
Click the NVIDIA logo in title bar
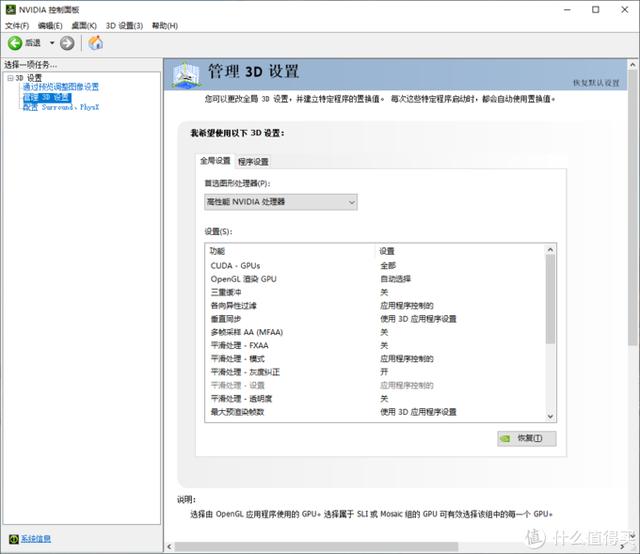pos(11,9)
